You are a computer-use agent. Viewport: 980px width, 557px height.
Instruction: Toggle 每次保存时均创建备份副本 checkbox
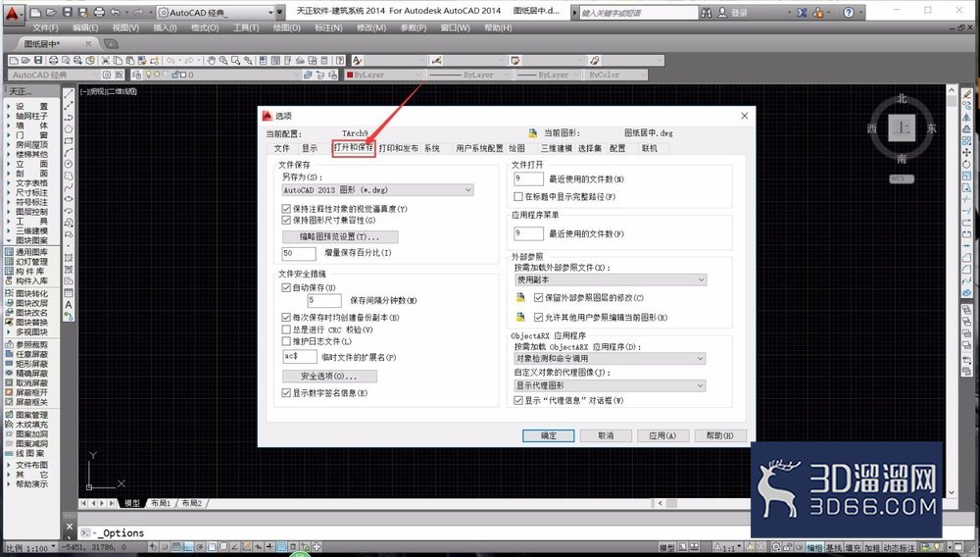(286, 318)
